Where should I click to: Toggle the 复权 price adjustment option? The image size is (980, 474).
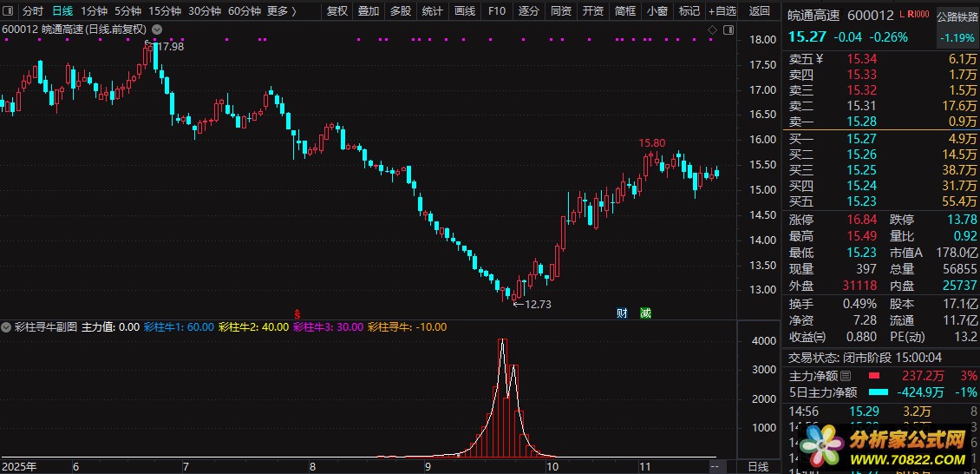(336, 11)
